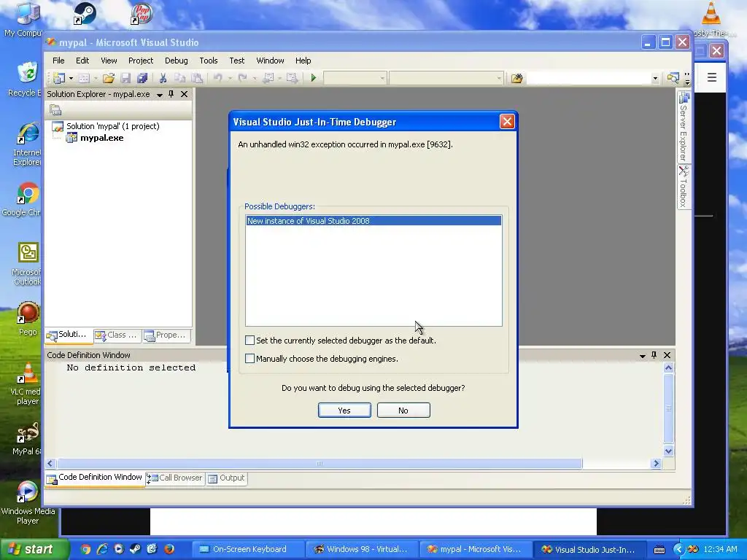Click the Add New Item toolbar icon
Viewport: 747px width, 560px height.
(x=84, y=78)
